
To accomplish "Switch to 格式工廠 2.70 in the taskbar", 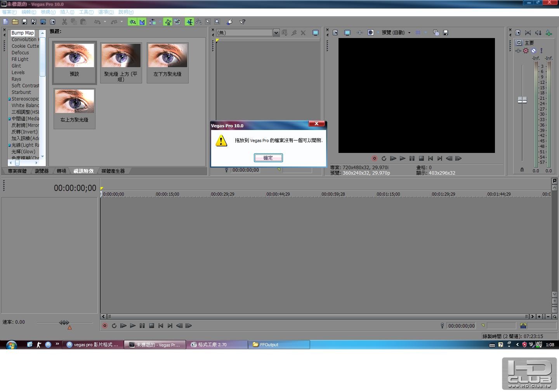I will tap(217, 345).
